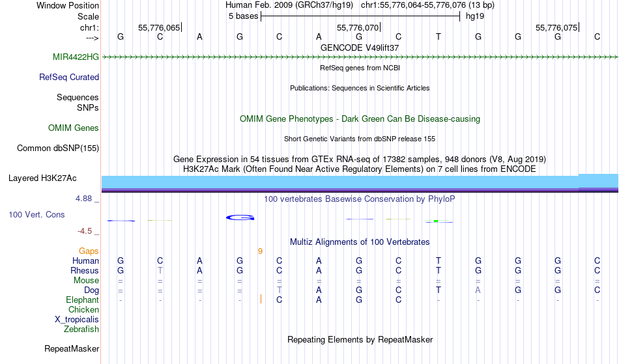
Task: Select the RepeatMasker track label
Action: click(72, 348)
